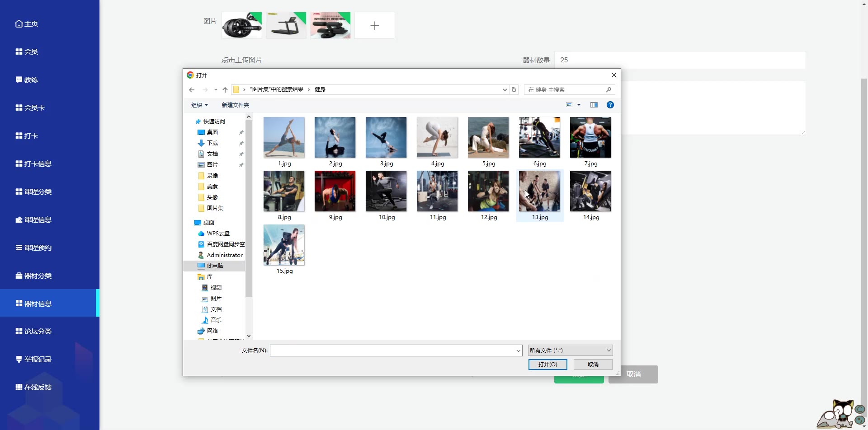This screenshot has width=868, height=430.
Task: Click the plus tile to add image
Action: point(375,25)
